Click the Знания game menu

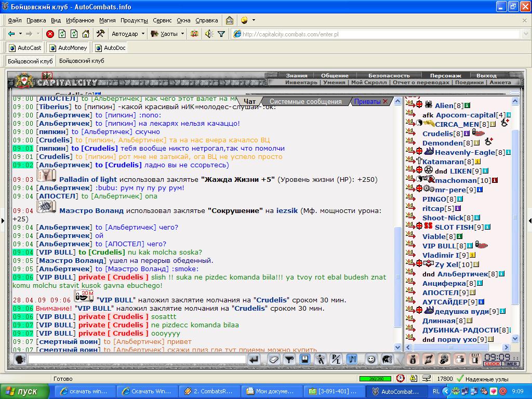click(297, 75)
